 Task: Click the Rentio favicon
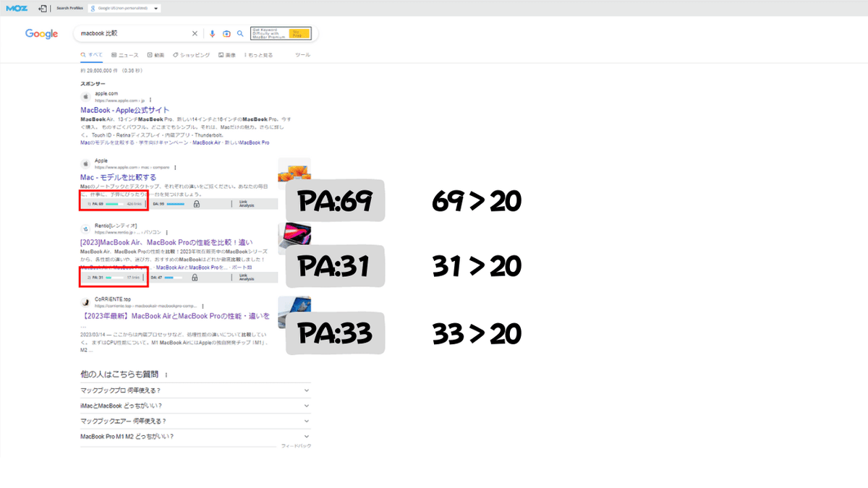(x=85, y=228)
